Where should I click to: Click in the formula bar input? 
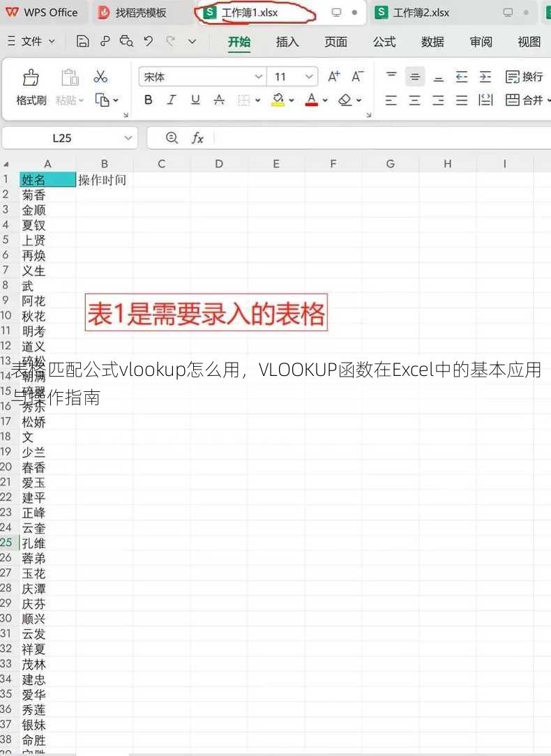point(382,138)
